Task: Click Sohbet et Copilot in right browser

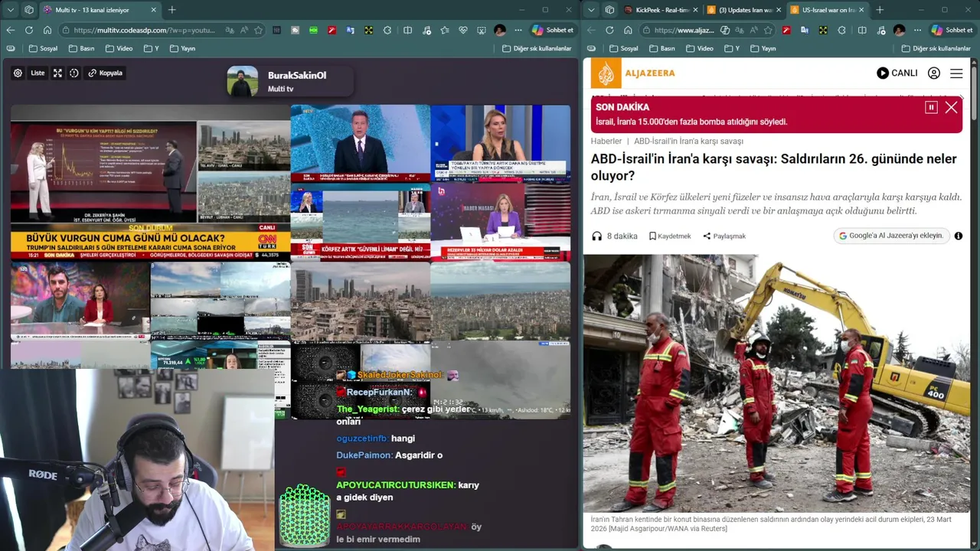Action: pyautogui.click(x=952, y=30)
